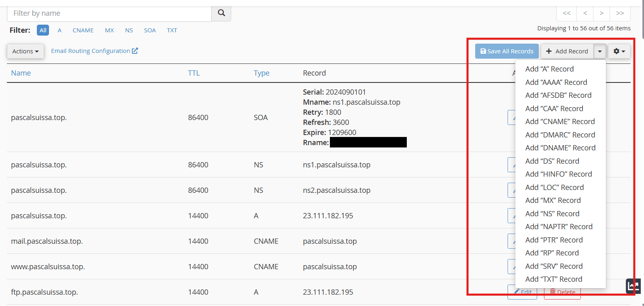Select the All filter

[43, 30]
